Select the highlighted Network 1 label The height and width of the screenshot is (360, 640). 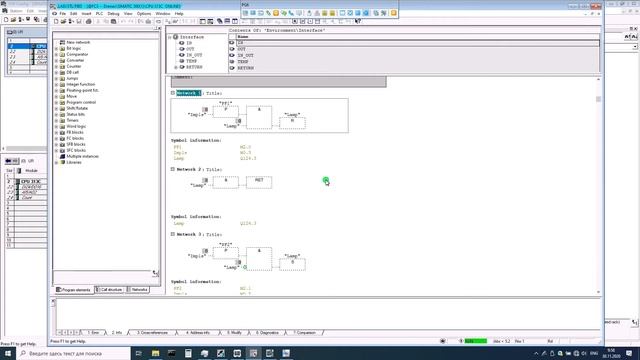click(x=189, y=93)
